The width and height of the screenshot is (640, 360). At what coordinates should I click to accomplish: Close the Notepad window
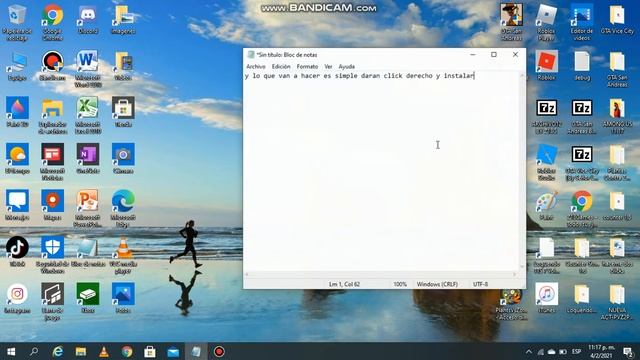pos(515,55)
